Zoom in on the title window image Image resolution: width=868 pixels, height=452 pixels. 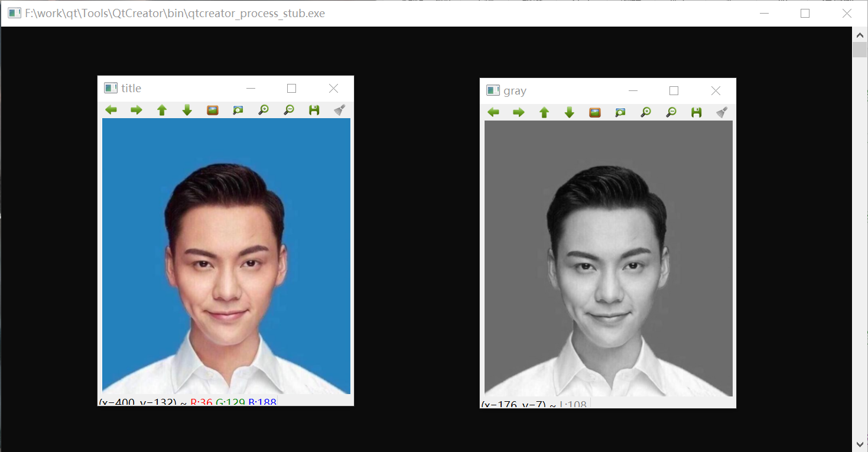coord(264,110)
